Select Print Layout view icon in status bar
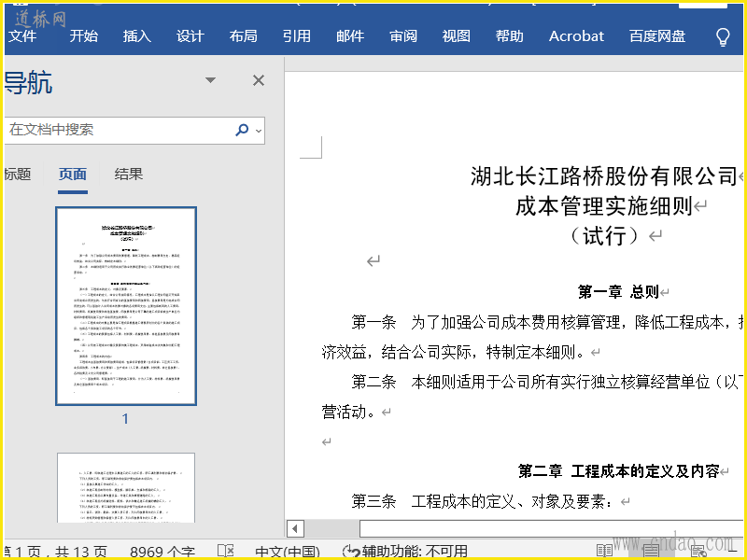 651,551
